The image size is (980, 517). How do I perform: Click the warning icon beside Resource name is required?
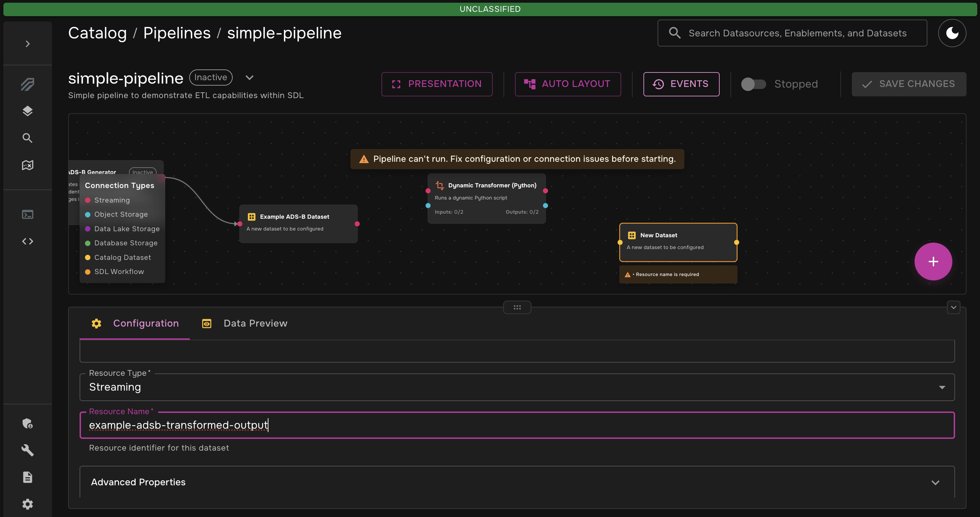[628, 274]
